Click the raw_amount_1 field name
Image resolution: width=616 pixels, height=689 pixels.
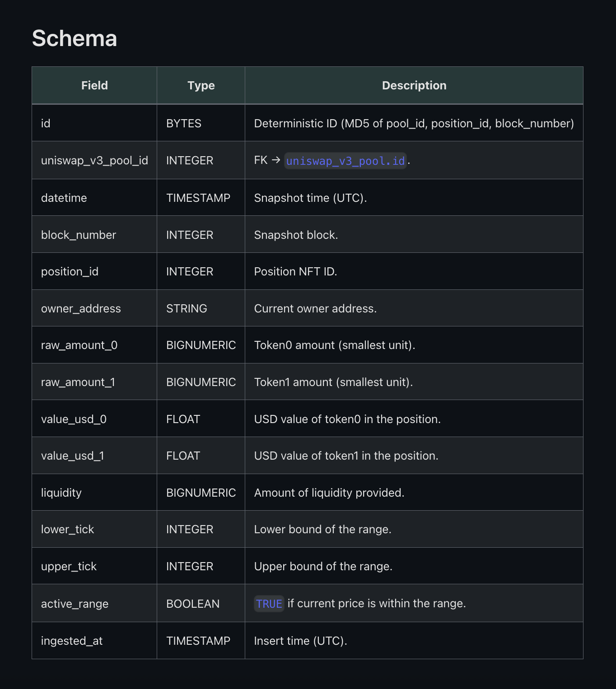click(x=78, y=382)
